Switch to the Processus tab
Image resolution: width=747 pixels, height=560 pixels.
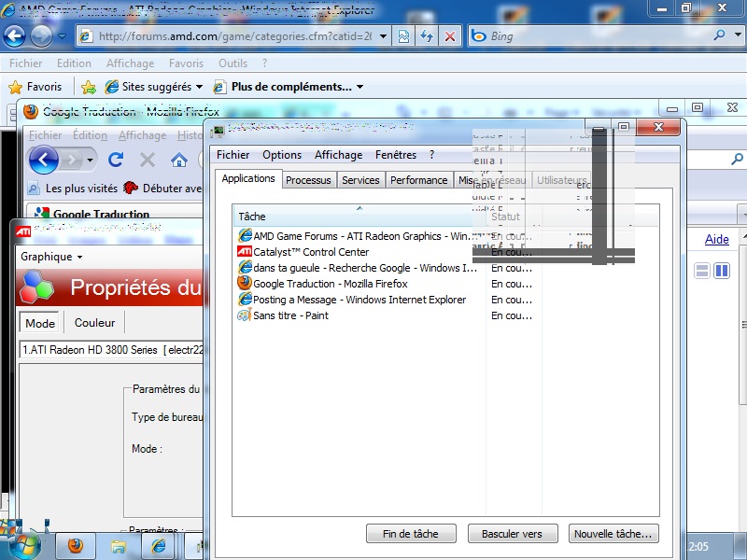(308, 180)
